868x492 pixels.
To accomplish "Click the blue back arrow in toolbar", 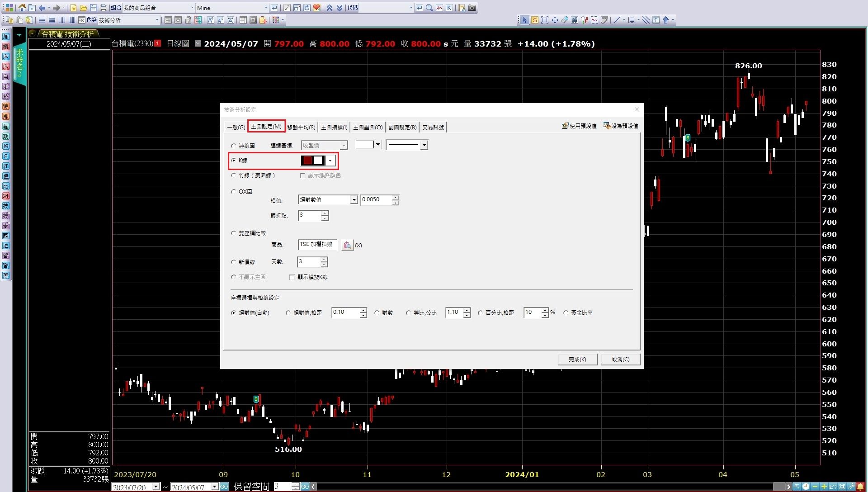I will click(x=42, y=8).
